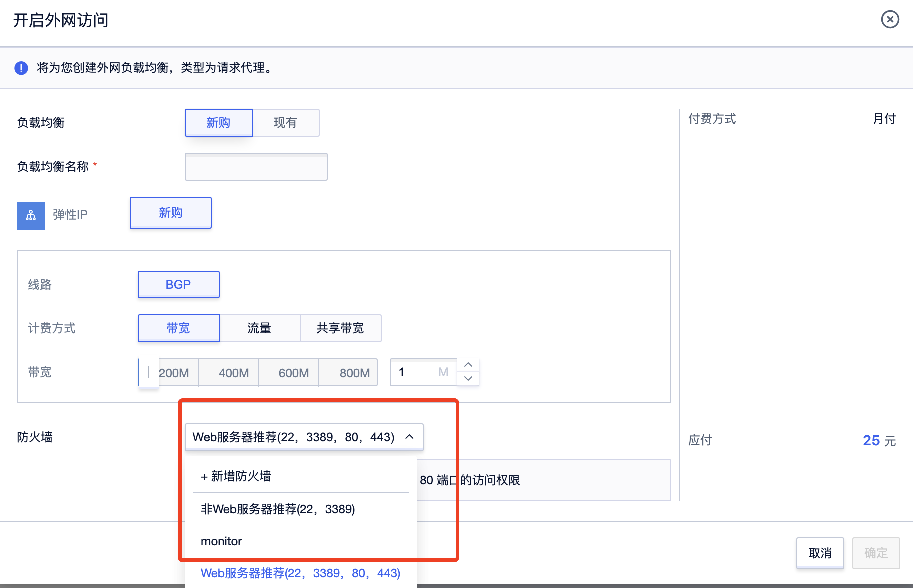Click the blue info icon in the notice bar
This screenshot has width=913, height=588.
21,68
